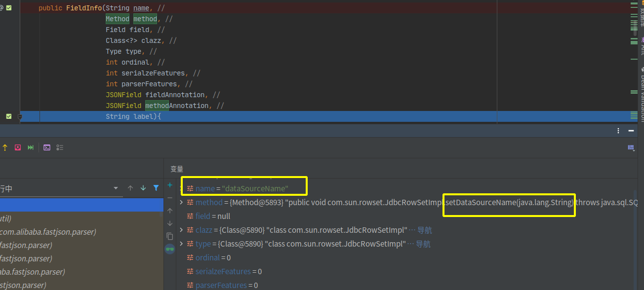
Task: Expand the method variable node
Action: 181,203
